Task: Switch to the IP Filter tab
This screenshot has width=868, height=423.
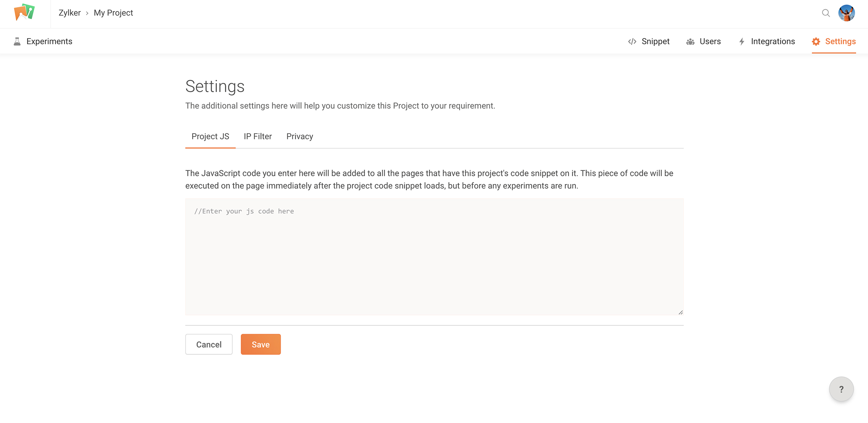Action: (258, 137)
